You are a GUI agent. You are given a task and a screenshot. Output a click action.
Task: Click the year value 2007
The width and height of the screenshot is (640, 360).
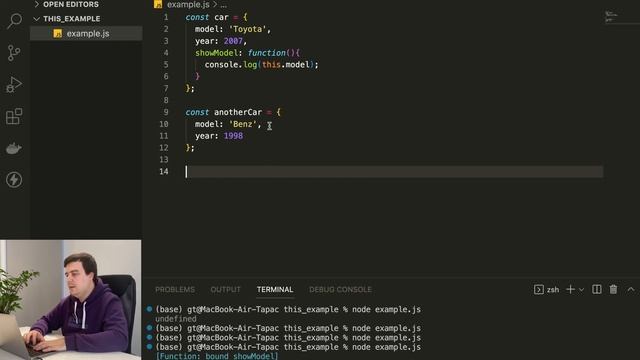233,41
